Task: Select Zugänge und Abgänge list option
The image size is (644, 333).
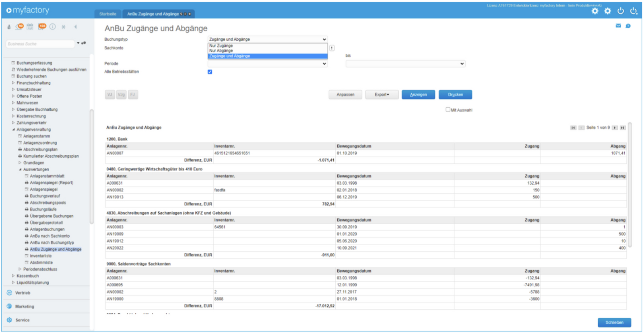Action: (x=268, y=56)
